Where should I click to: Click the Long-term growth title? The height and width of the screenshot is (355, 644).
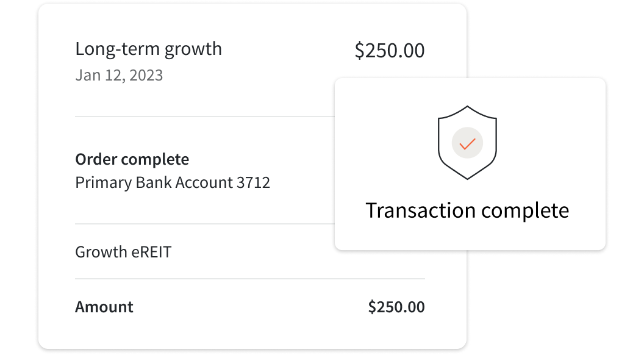148,49
